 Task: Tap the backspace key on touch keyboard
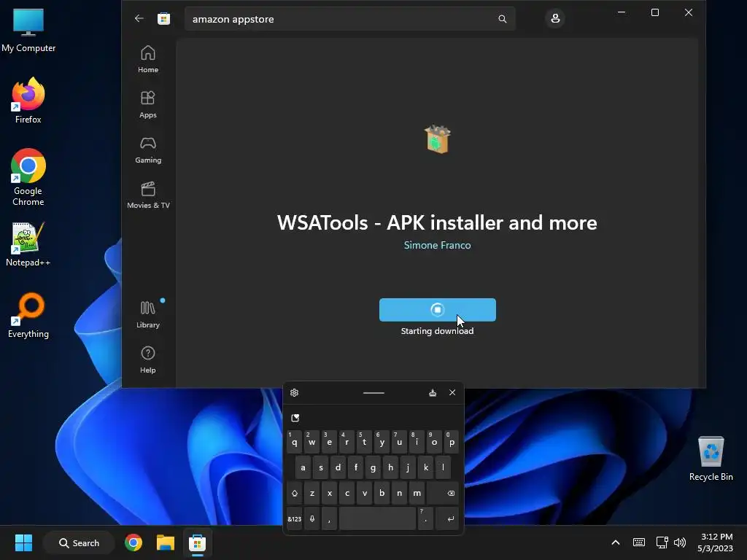443,494
